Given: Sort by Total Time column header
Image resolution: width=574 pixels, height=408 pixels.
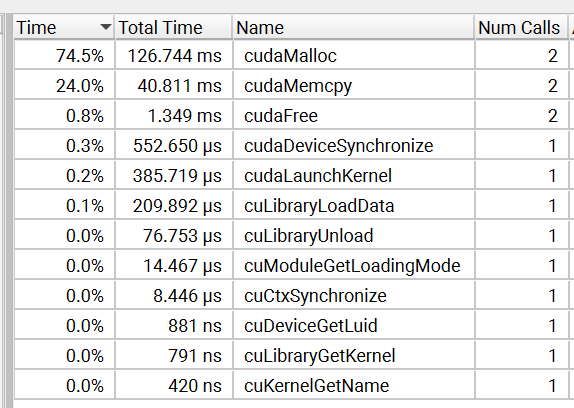Looking at the screenshot, I should coord(174,27).
